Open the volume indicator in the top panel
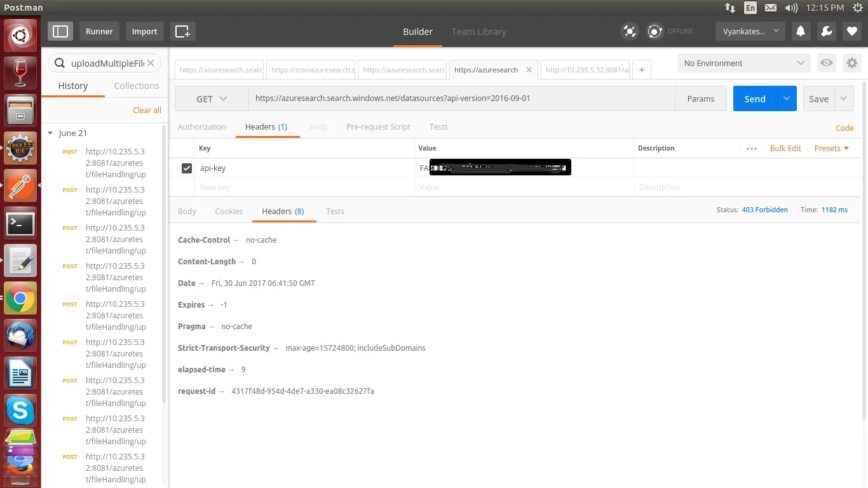Image resolution: width=868 pixels, height=488 pixels. 791,8
